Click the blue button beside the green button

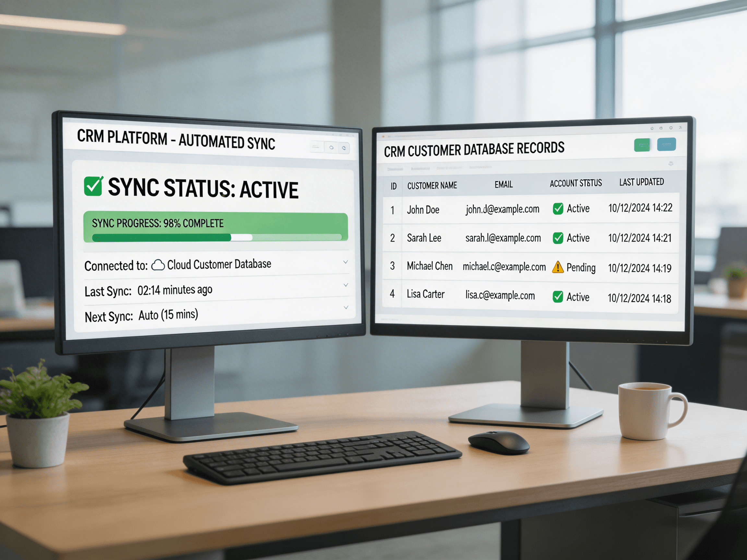(667, 145)
